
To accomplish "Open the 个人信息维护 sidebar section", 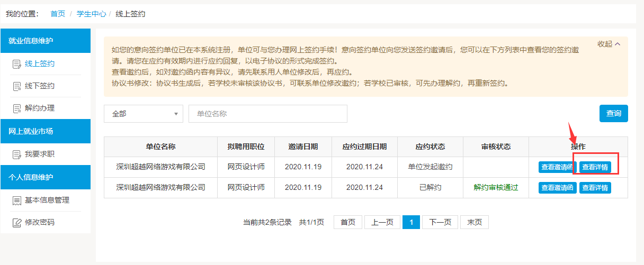I will [46, 177].
